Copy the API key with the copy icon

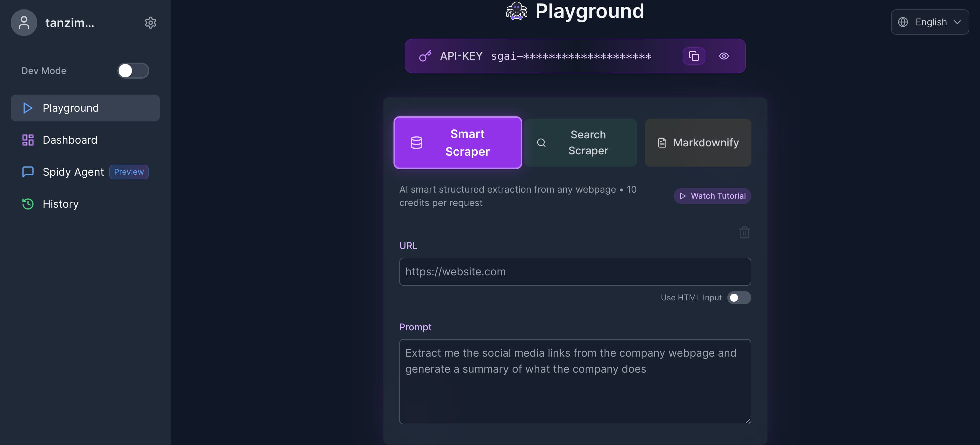pos(694,56)
